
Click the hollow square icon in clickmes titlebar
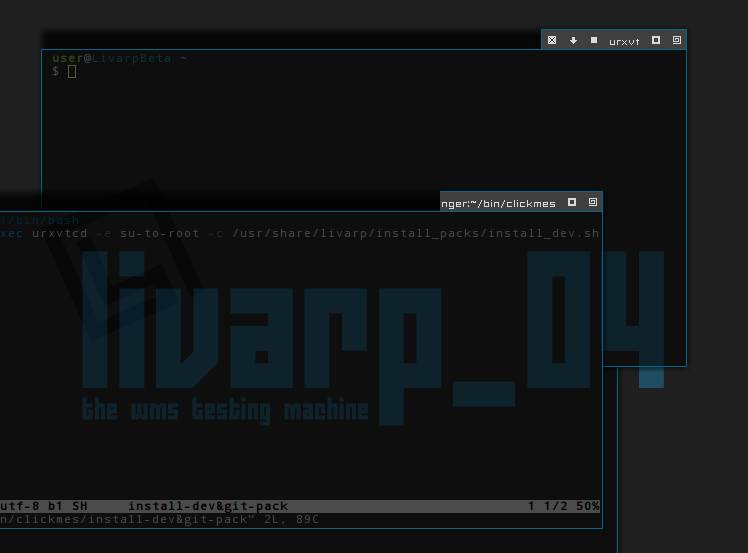[x=572, y=202]
